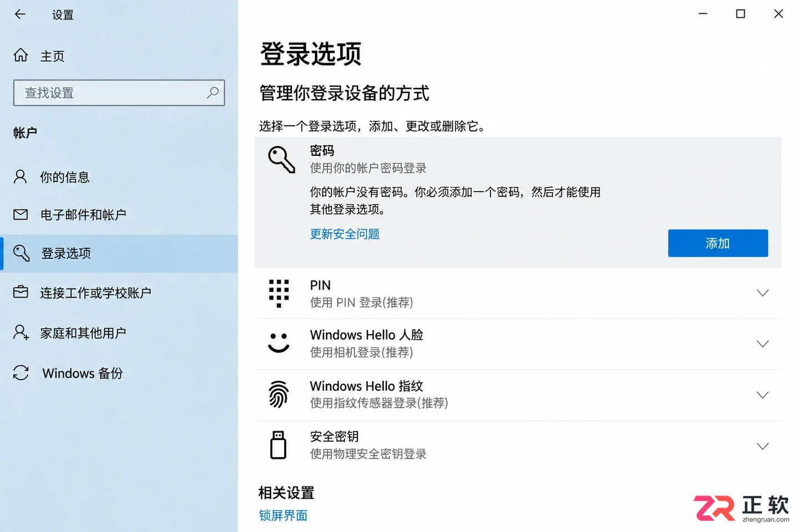Expand the PIN sign-in option chevron
The width and height of the screenshot is (798, 532).
click(763, 293)
